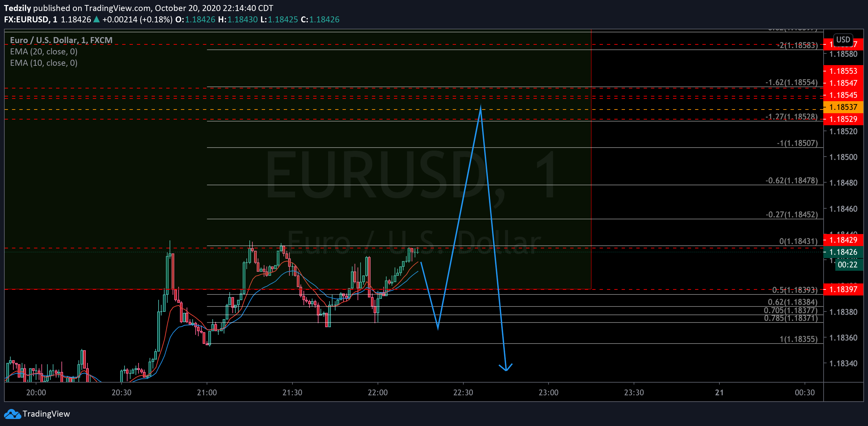This screenshot has height=426, width=868.
Task: Click the 0.705(1.18377) Fibonacci level label
Action: pyautogui.click(x=791, y=310)
